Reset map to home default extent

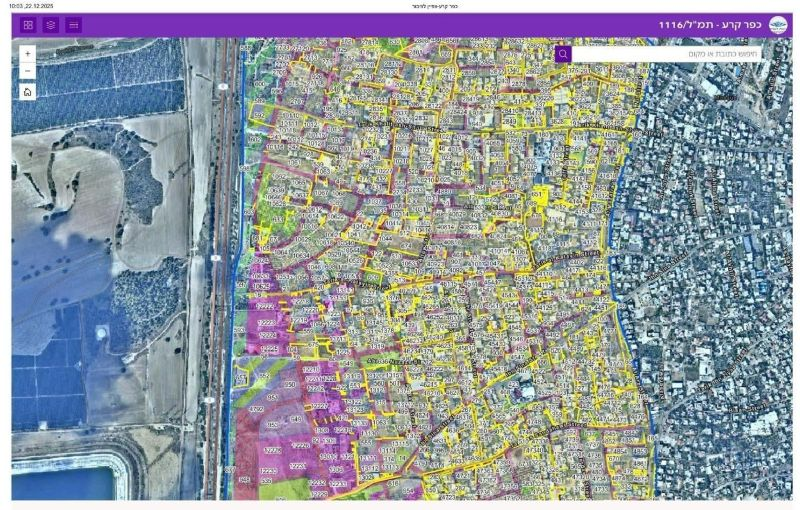28,92
